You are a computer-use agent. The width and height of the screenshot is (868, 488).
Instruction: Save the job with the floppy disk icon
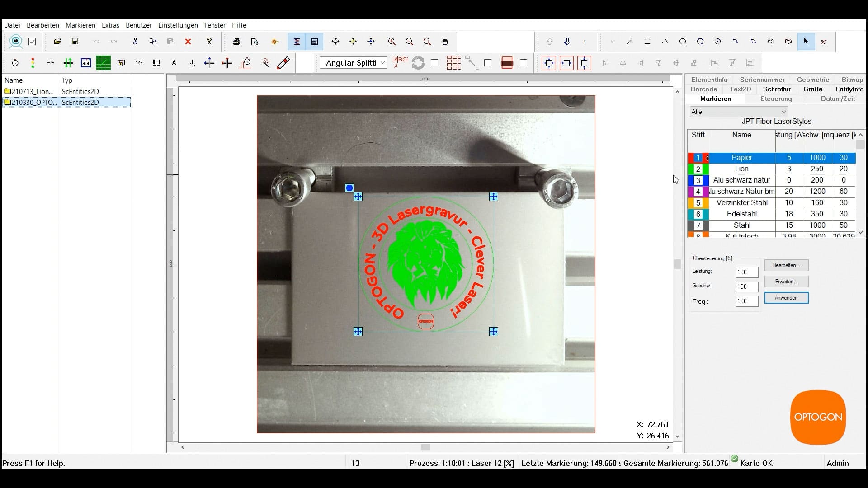pos(75,42)
